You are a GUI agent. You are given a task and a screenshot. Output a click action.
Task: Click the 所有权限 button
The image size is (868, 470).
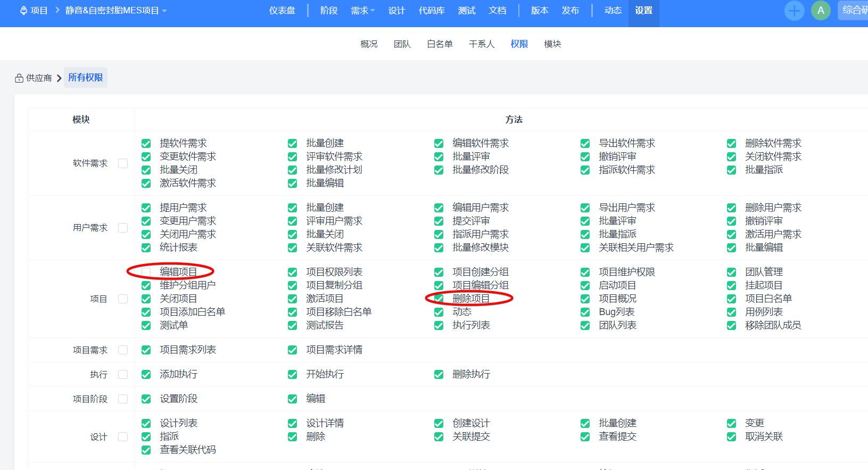click(86, 78)
